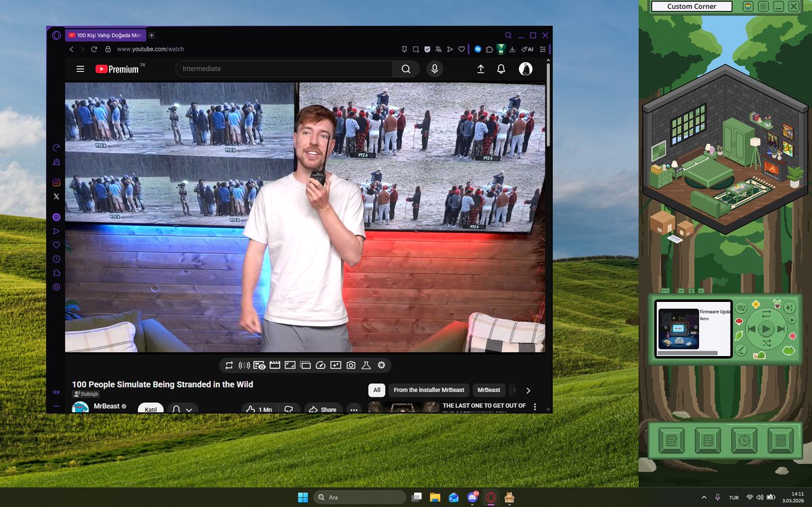812x507 pixels.
Task: Open browser downloads arrow icon
Action: pos(512,49)
